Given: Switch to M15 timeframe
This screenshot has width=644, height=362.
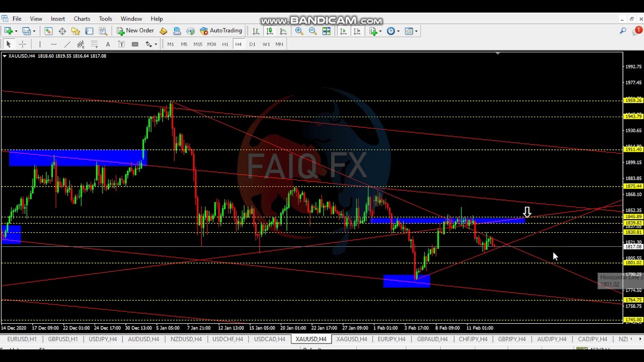Looking at the screenshot, I should (198, 44).
